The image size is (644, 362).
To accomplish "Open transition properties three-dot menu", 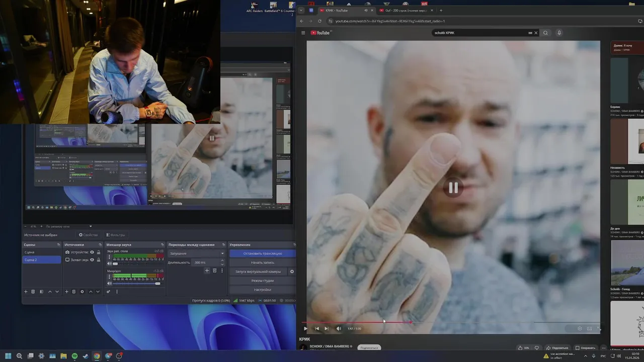I will [x=222, y=270].
